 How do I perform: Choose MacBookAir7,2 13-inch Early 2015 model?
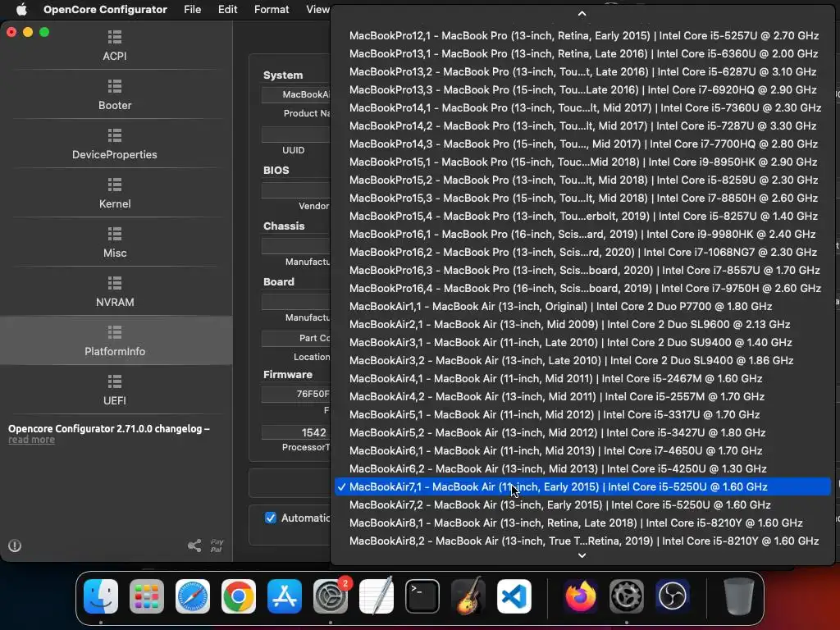tap(582, 504)
